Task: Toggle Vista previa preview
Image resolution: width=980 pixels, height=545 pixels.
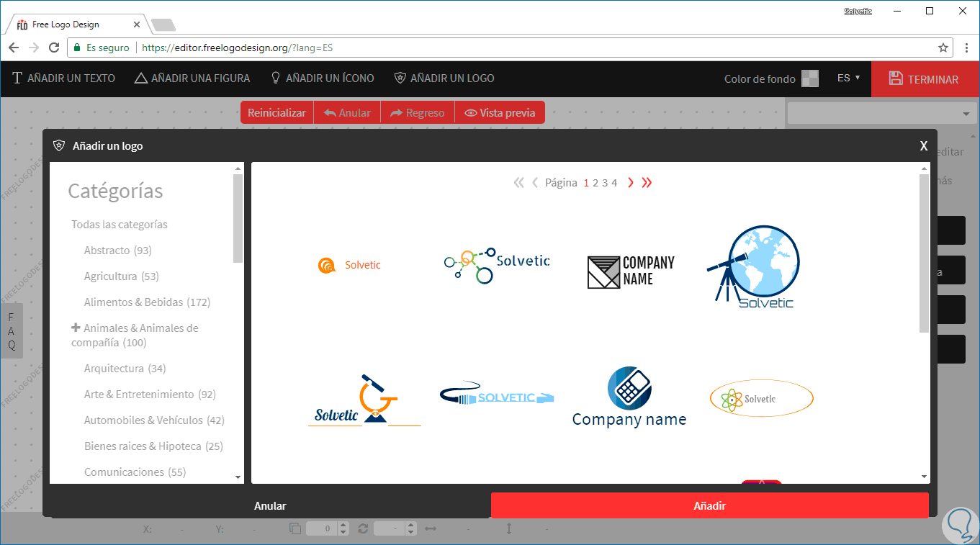Action: coord(500,113)
